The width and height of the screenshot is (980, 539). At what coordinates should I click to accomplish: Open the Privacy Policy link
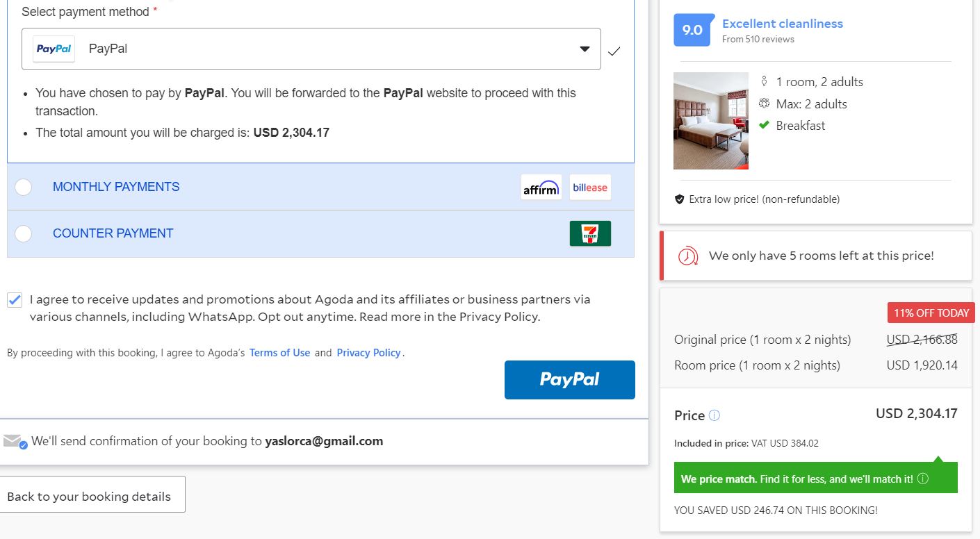tap(368, 353)
